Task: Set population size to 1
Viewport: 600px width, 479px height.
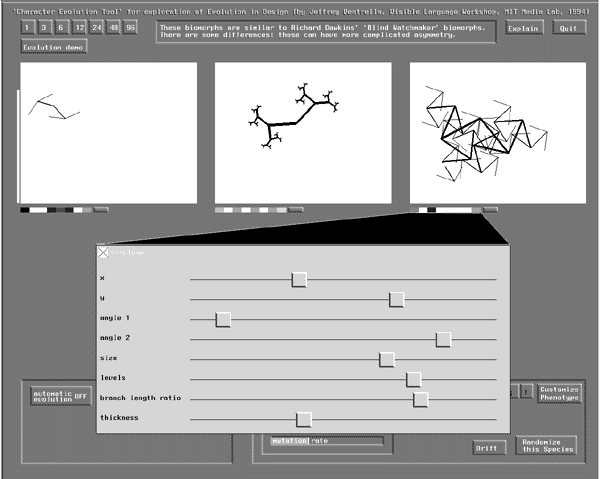Action: coord(28,28)
